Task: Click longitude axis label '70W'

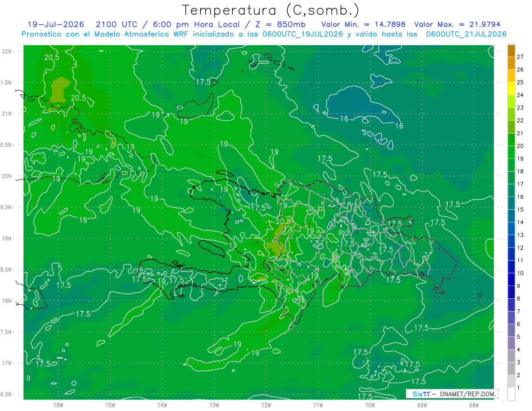Action: [x=370, y=405]
